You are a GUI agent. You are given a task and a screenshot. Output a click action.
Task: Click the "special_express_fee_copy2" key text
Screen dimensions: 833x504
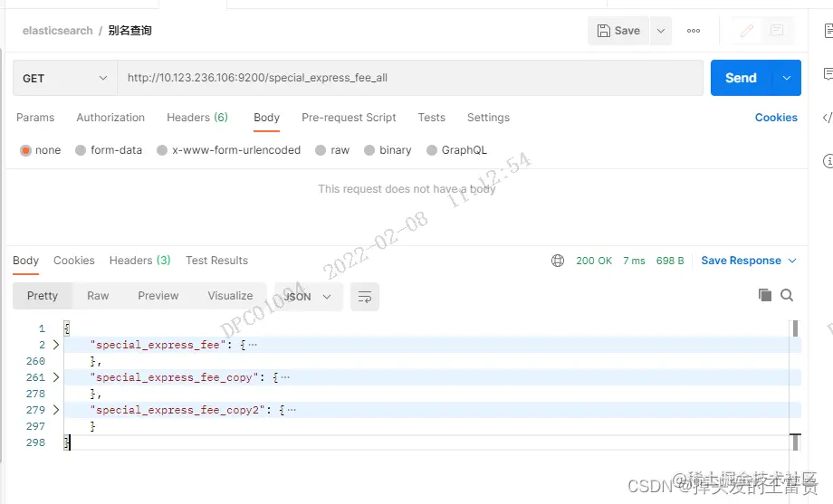pos(177,410)
